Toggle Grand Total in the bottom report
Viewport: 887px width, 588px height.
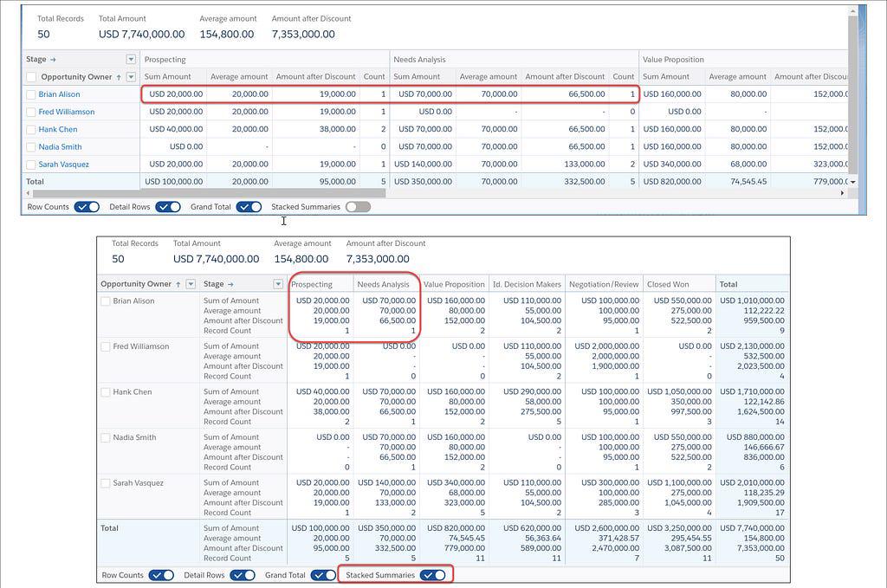[323, 575]
